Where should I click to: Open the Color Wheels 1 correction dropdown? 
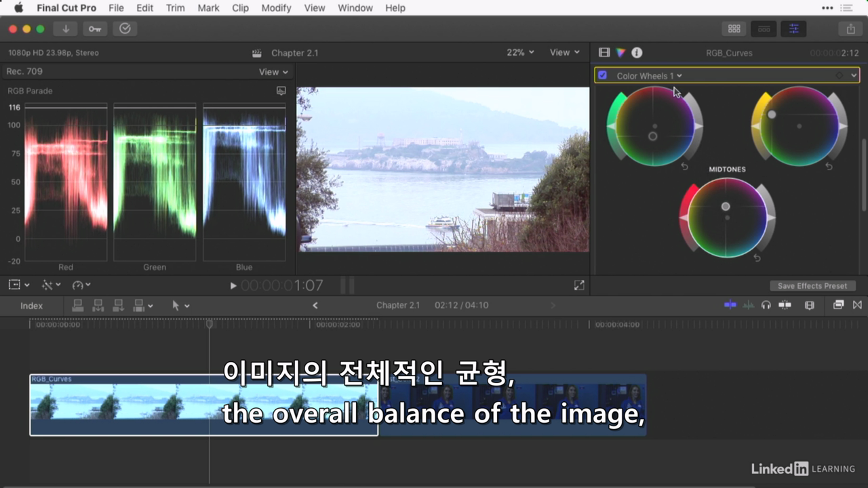[649, 76]
